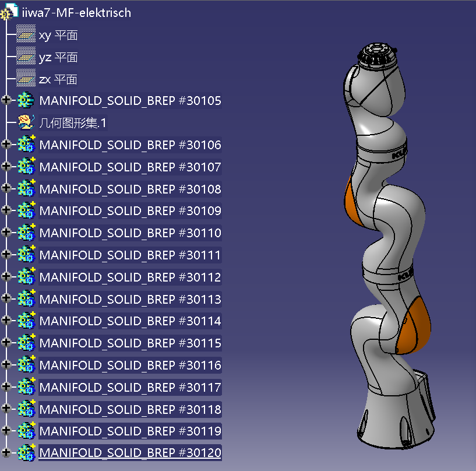
Task: Click the media flange atop the robot
Action: (x=375, y=56)
